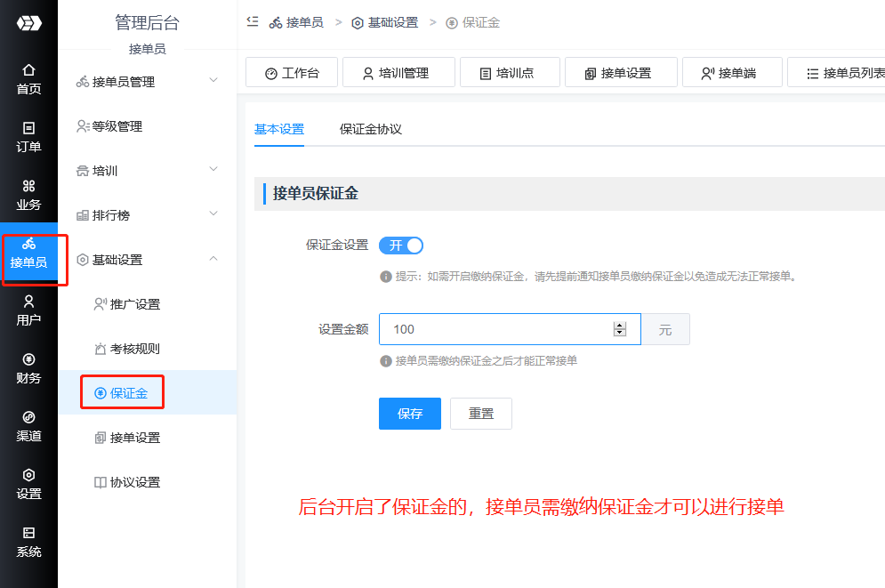Image resolution: width=885 pixels, height=588 pixels.
Task: Select the 业务 business icon
Action: [x=28, y=186]
